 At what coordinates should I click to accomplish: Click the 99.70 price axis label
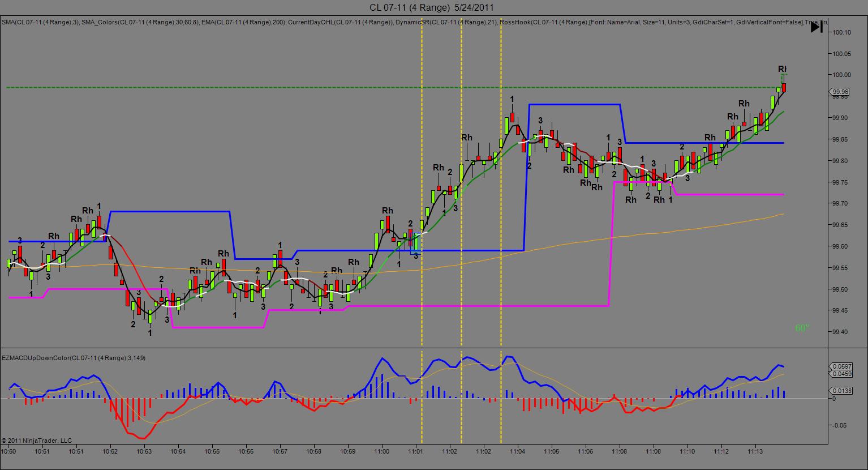coord(841,203)
